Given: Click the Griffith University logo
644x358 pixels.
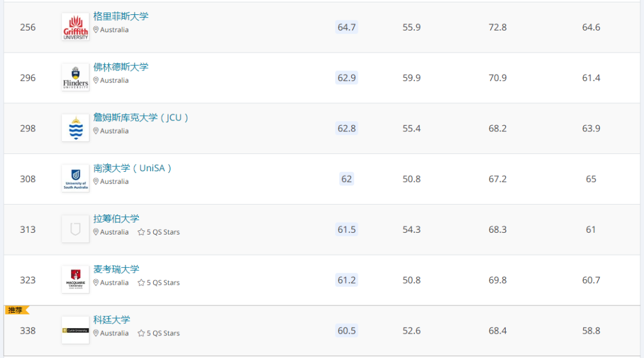Looking at the screenshot, I should pos(75,27).
